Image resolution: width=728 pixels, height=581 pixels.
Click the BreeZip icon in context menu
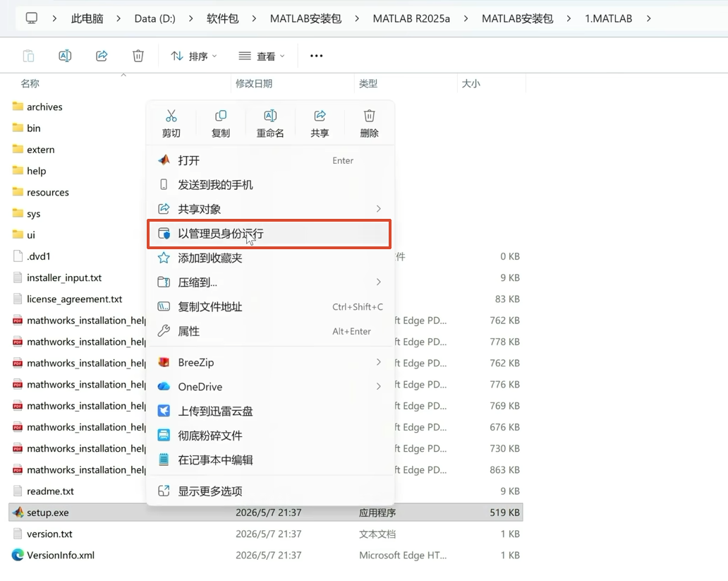point(164,362)
